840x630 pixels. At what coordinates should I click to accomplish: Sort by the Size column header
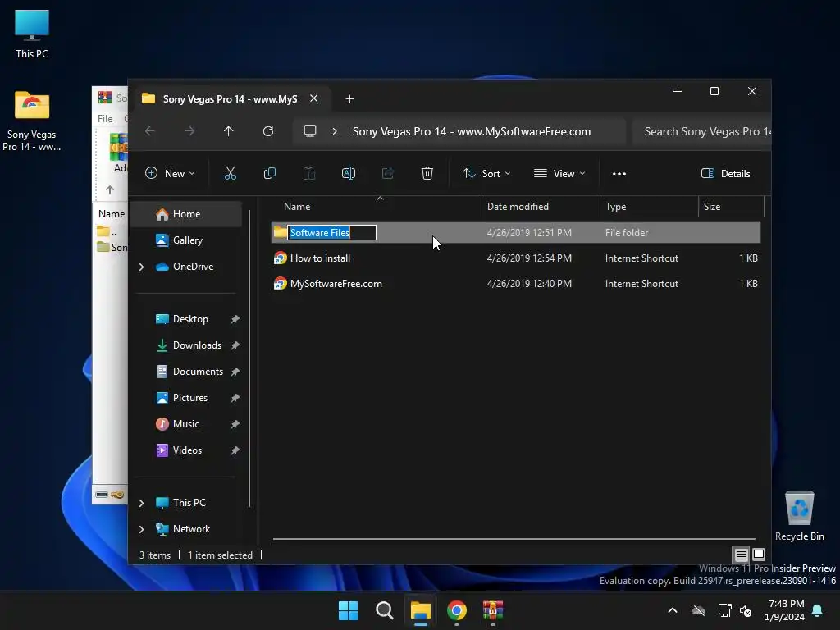coord(711,207)
